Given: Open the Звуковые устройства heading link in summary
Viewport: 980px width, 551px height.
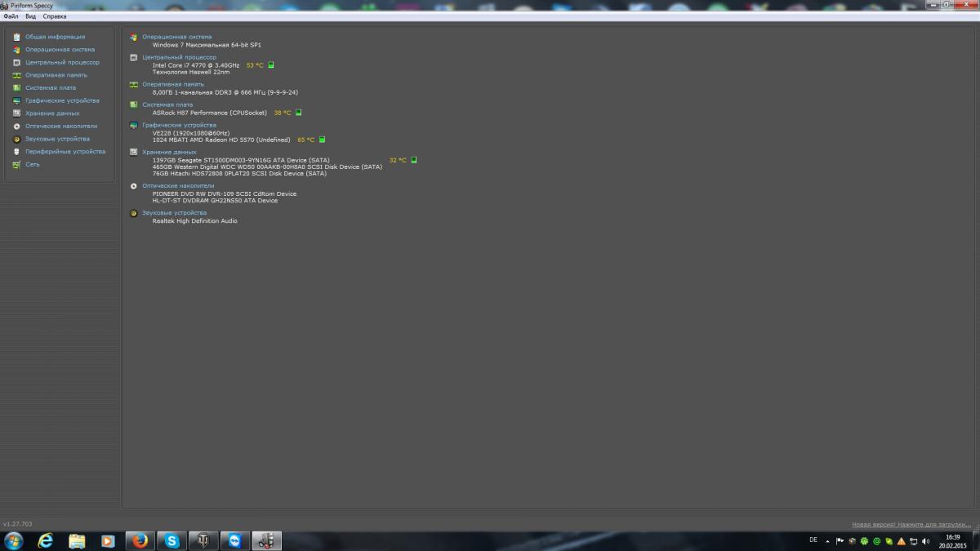Looking at the screenshot, I should tap(174, 212).
